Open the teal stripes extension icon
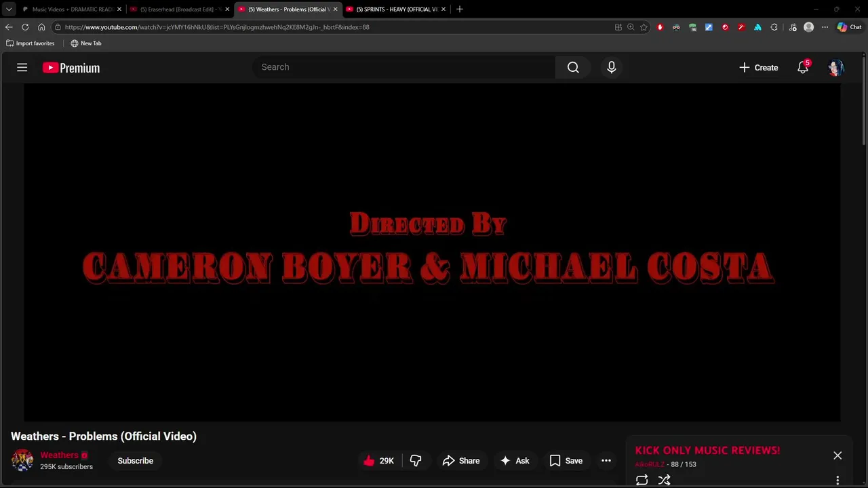868x488 pixels. [757, 27]
